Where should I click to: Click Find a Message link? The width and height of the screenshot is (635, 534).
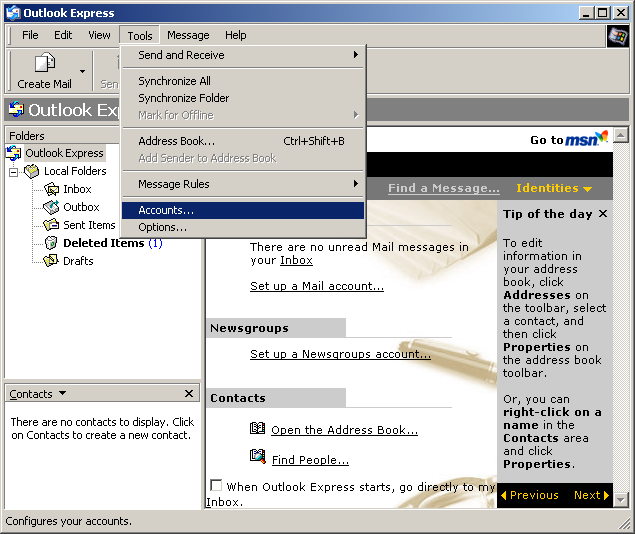pyautogui.click(x=444, y=188)
